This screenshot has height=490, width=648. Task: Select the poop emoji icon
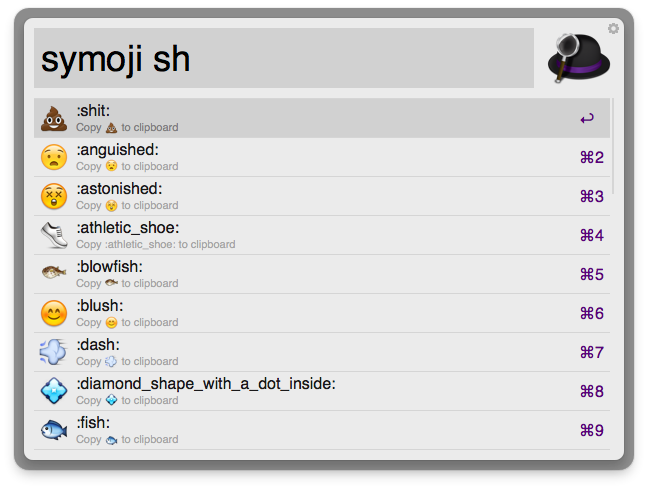click(53, 119)
